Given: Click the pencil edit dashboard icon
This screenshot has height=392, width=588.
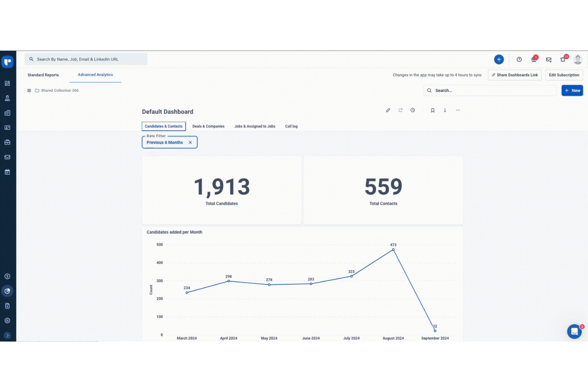Looking at the screenshot, I should pyautogui.click(x=388, y=110).
